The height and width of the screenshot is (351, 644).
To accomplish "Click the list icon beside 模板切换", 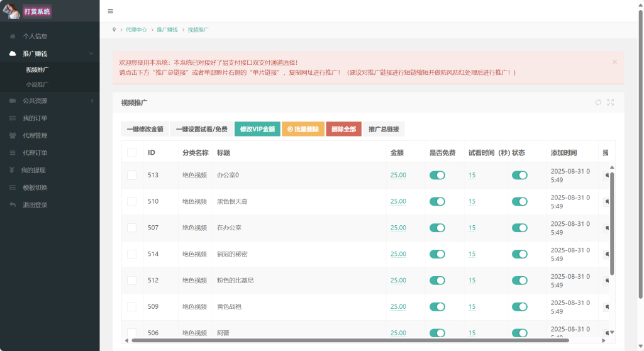I will (x=13, y=187).
